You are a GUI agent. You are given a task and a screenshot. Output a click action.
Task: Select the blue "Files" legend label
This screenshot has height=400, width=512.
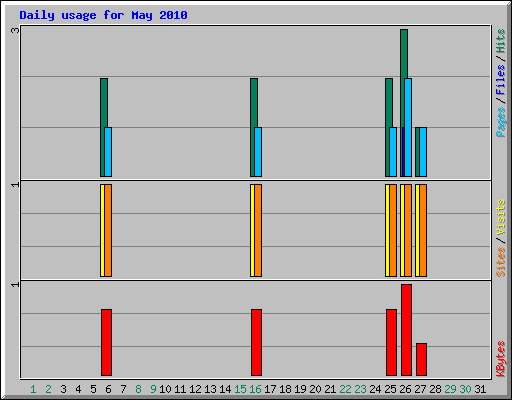pos(500,79)
